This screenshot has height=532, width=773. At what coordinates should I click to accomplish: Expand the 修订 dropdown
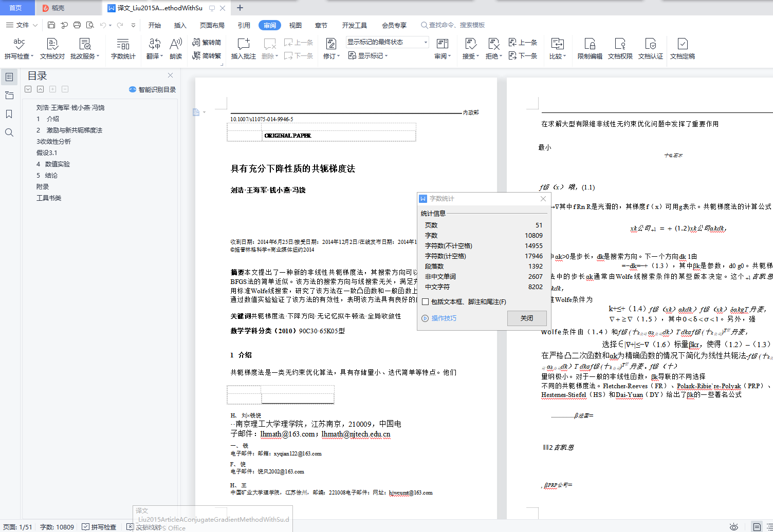[338, 56]
